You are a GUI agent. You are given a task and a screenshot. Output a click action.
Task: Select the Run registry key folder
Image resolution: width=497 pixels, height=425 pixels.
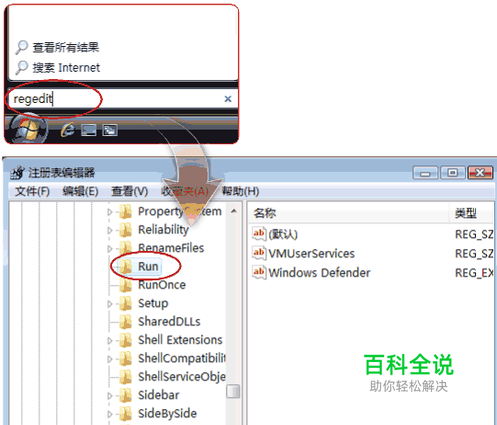click(148, 266)
